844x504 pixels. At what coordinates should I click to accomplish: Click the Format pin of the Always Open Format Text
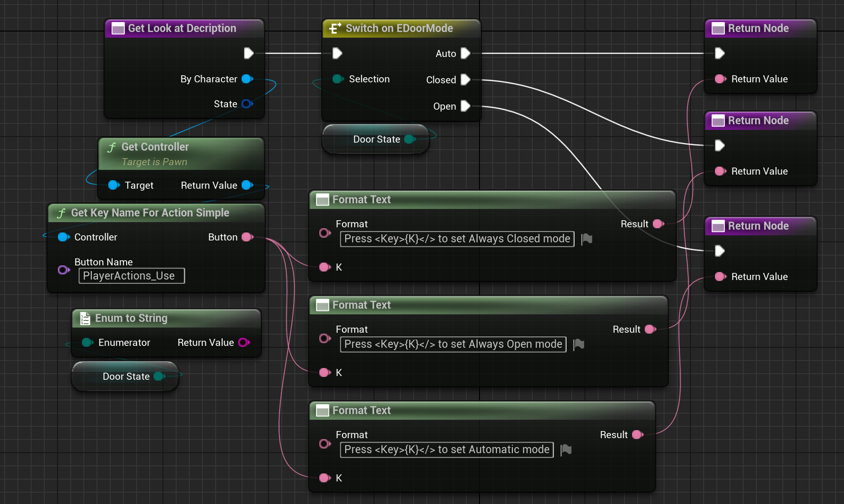pos(325,338)
